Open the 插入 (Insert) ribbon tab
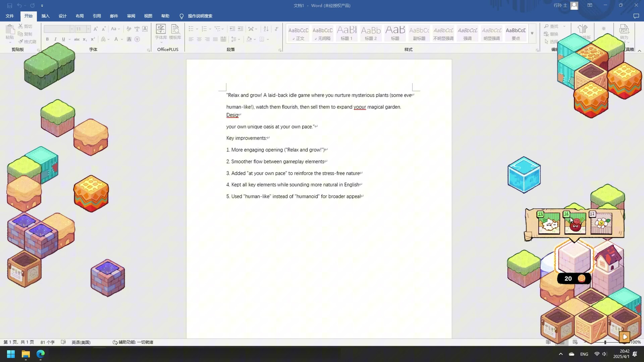Screen dimensions: 644x362 pyautogui.click(x=45, y=16)
